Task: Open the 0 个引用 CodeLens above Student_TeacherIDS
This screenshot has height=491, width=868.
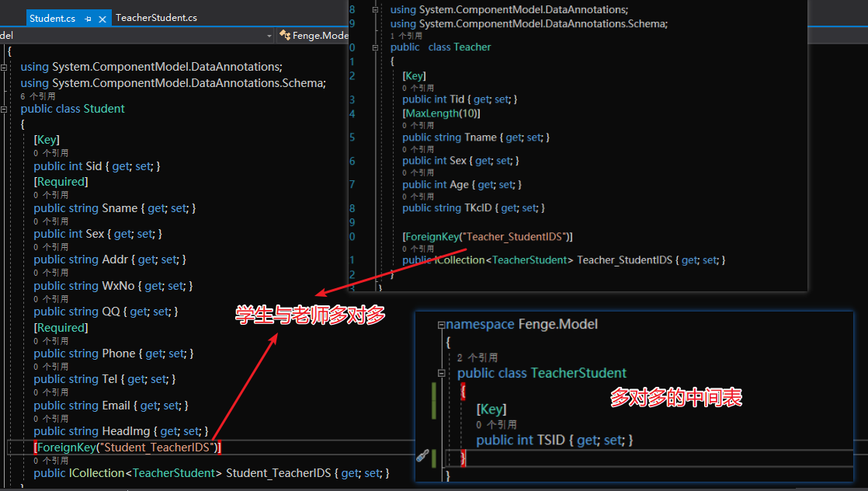Action: 51,461
